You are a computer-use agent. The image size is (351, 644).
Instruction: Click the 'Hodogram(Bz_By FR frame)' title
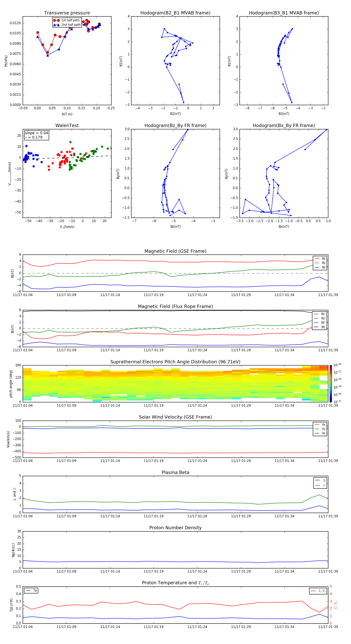pyautogui.click(x=175, y=125)
